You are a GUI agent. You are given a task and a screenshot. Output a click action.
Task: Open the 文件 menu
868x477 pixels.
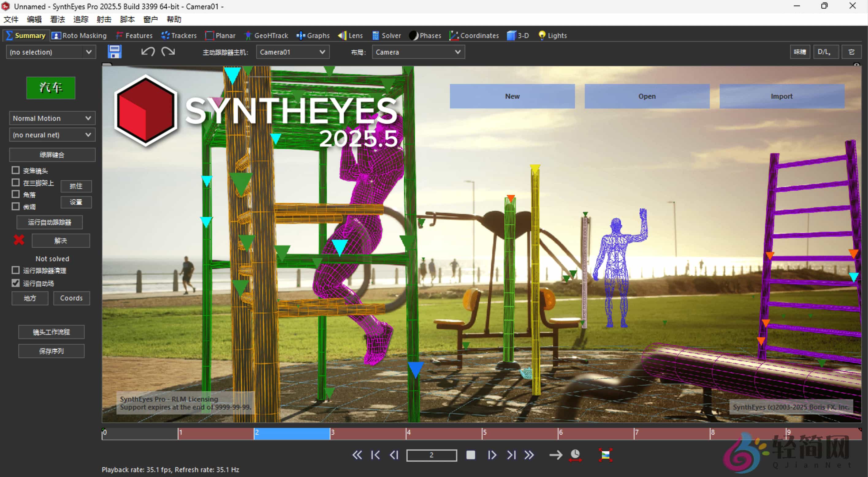click(x=11, y=19)
